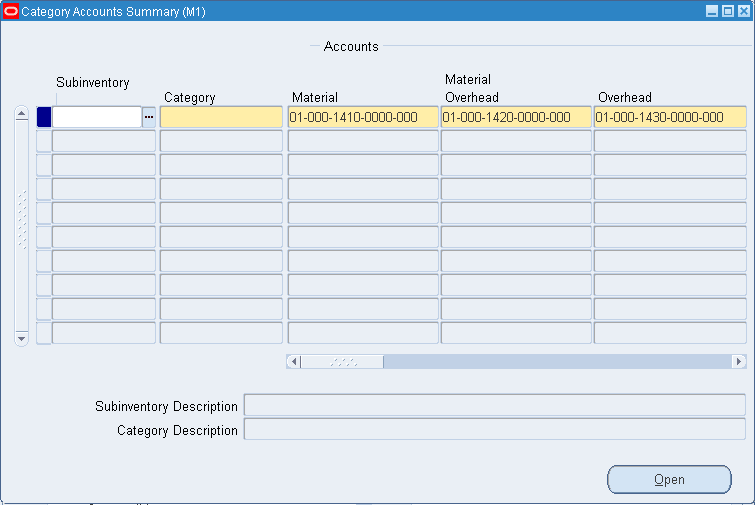
Task: Click the horizontal scrollbar track right of thumb
Action: [558, 361]
